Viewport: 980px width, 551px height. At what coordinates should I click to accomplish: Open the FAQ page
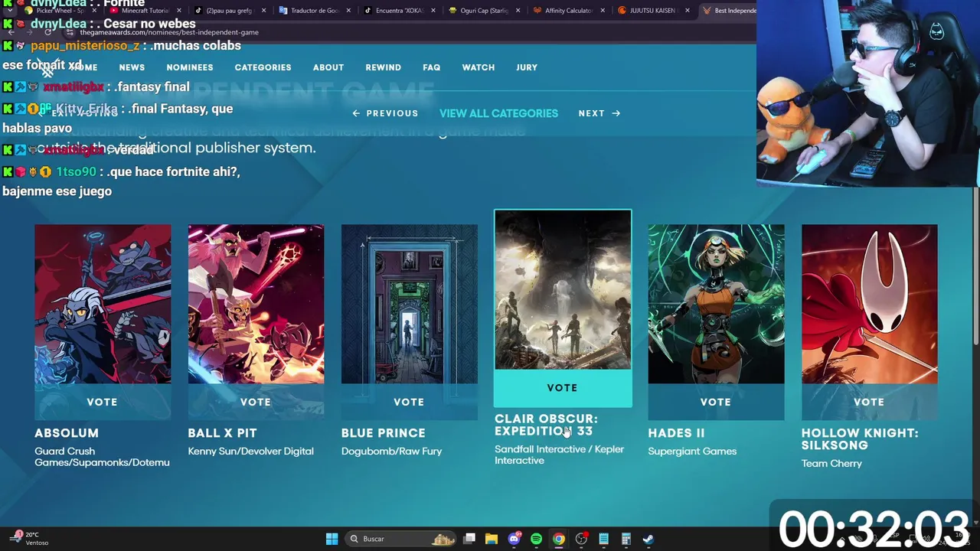(432, 67)
